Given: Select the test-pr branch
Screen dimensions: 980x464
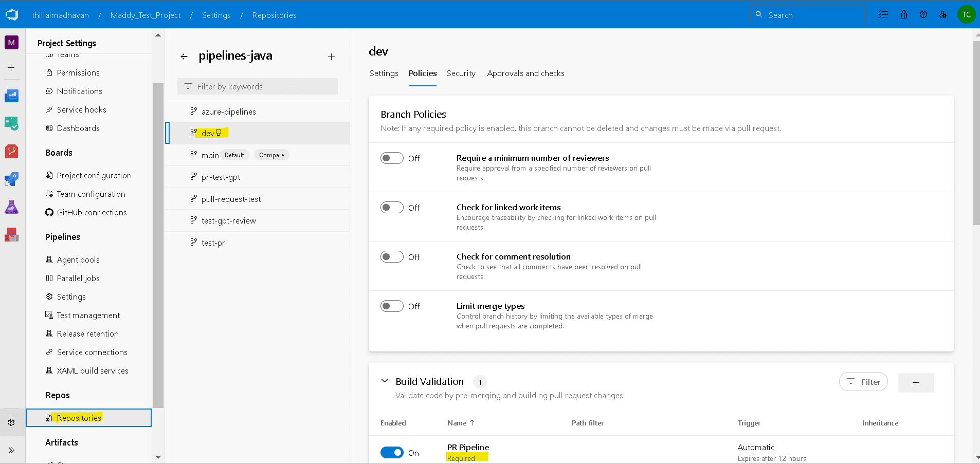Looking at the screenshot, I should [258, 243].
